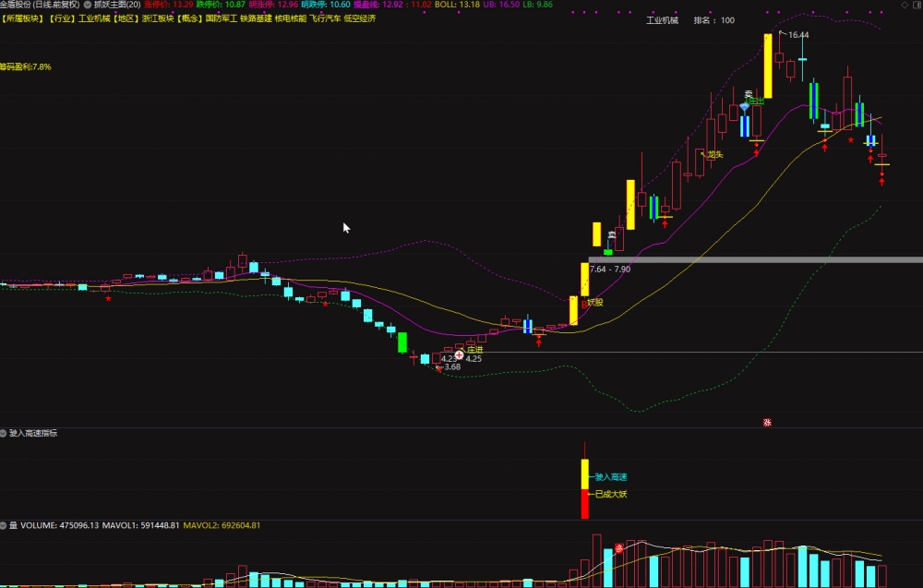Screen dimensions: 923x588
Task: Click the red round badge in volume panel
Action: [618, 548]
